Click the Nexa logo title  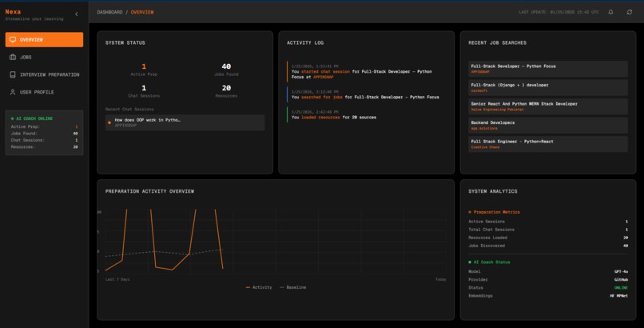[x=13, y=11]
